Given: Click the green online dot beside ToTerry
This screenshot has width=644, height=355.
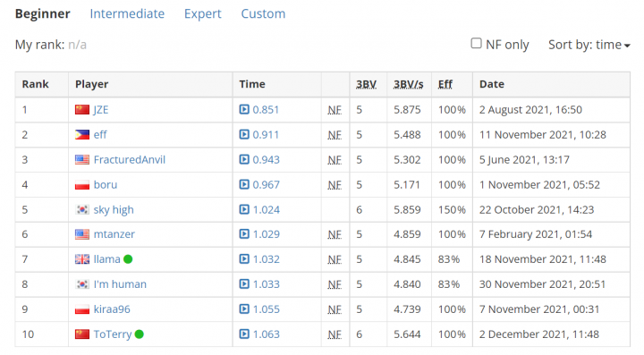Looking at the screenshot, I should (140, 334).
